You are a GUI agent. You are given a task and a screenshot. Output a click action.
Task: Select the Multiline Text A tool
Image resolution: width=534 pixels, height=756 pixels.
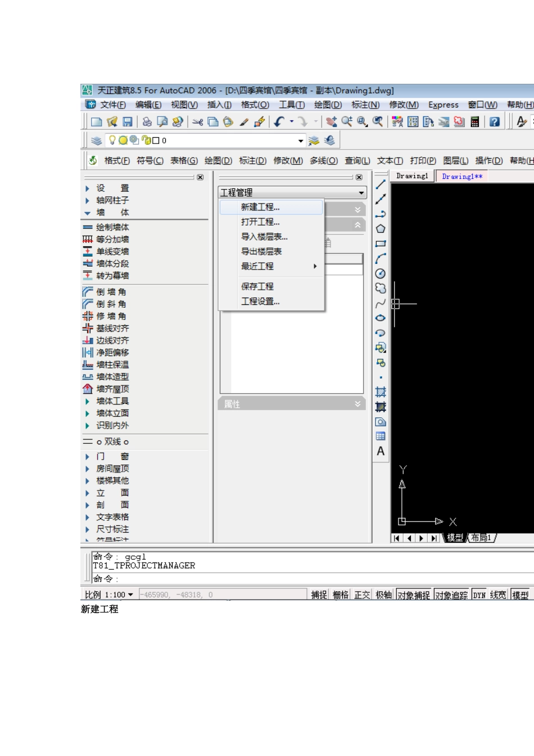[381, 451]
